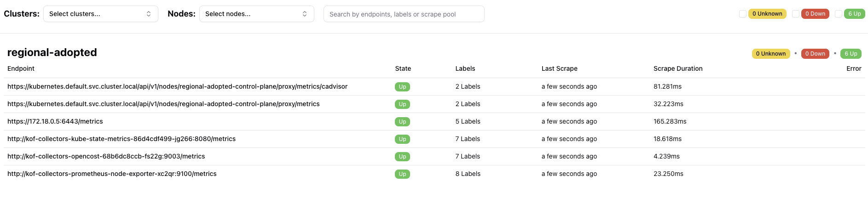Open the Nodes selector chevron icon
Screen dimensions: 868x204
click(x=305, y=14)
